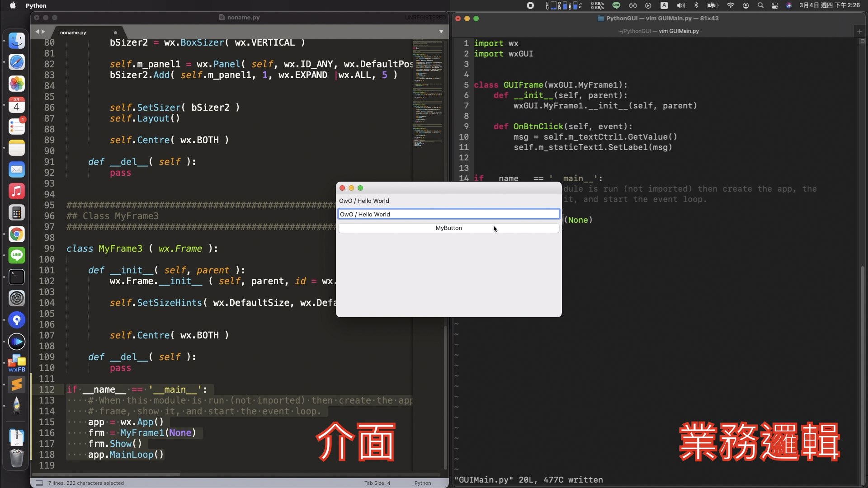Click the MyButton button in GUI window

coord(448,228)
